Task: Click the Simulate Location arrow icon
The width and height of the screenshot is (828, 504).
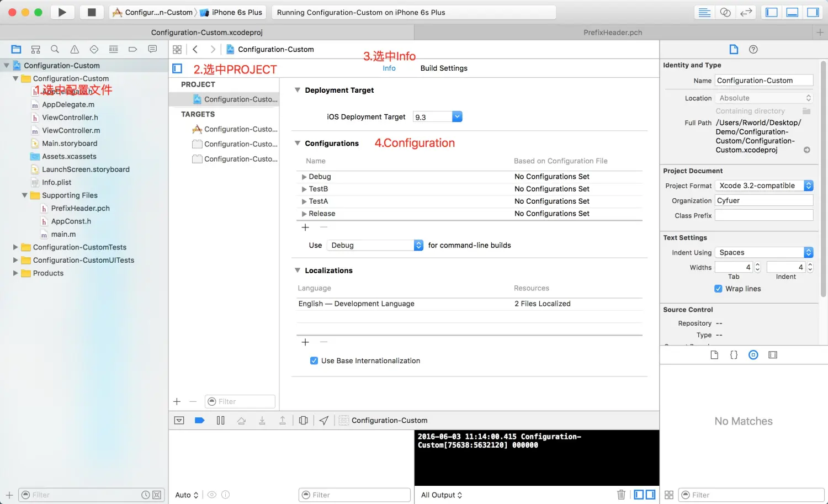Action: point(324,421)
